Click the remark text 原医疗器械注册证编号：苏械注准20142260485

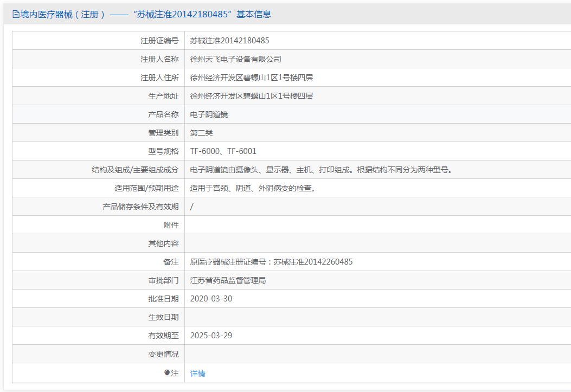[x=271, y=262]
